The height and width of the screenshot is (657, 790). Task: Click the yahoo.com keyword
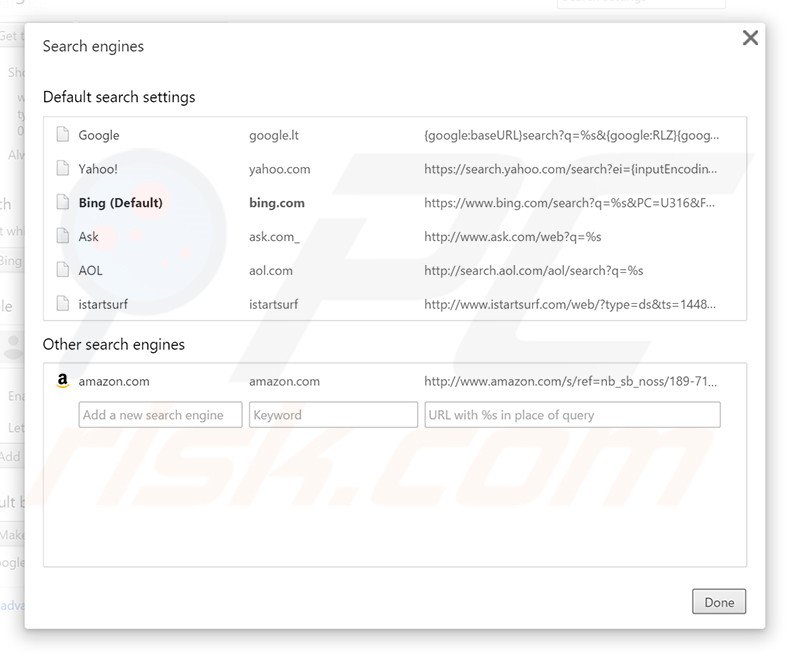pyautogui.click(x=280, y=169)
